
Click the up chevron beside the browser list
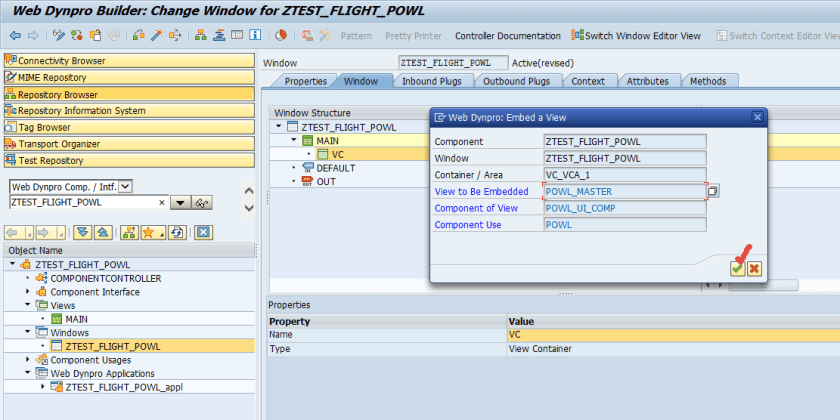tap(249, 191)
